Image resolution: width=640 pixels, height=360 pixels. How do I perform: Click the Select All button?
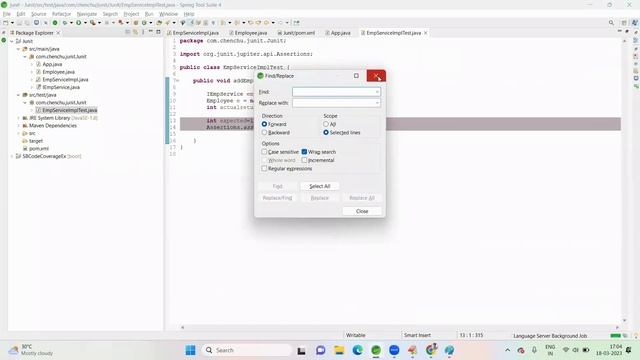pyautogui.click(x=320, y=186)
